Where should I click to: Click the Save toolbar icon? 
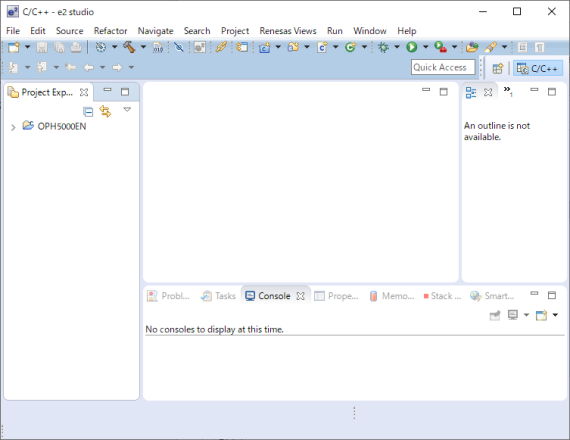(x=42, y=47)
